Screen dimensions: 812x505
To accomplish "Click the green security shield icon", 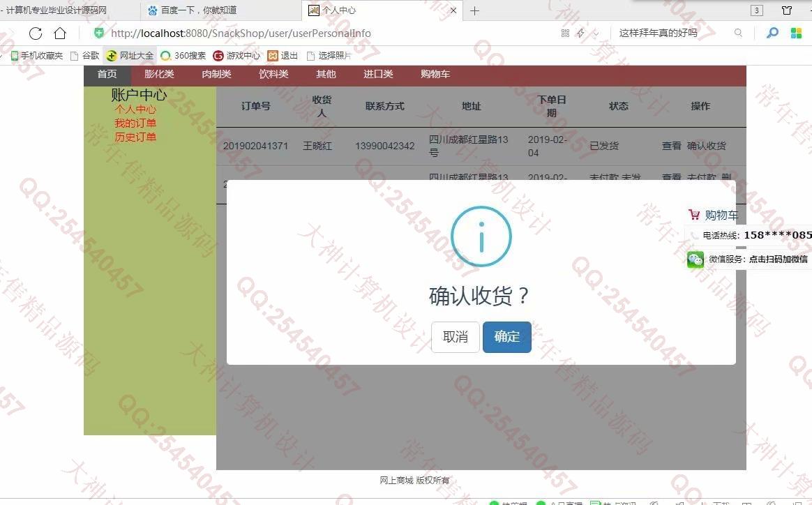I will point(98,33).
